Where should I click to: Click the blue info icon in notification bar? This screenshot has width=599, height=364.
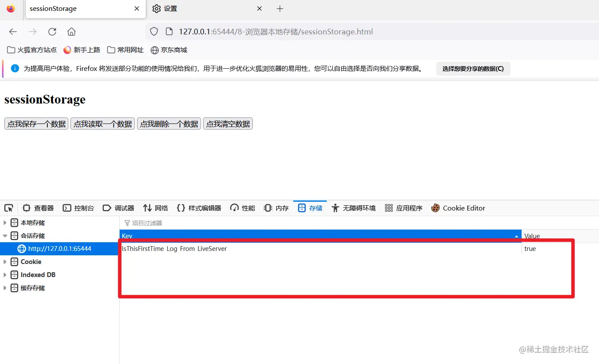pyautogui.click(x=15, y=68)
